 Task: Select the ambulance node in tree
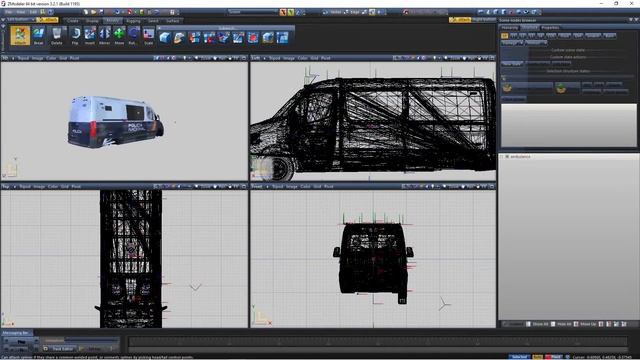pyautogui.click(x=520, y=156)
